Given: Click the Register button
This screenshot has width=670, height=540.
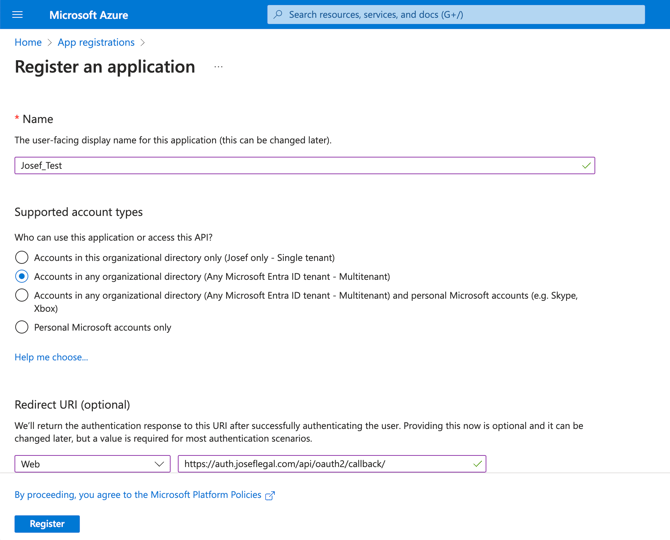Looking at the screenshot, I should (x=47, y=523).
